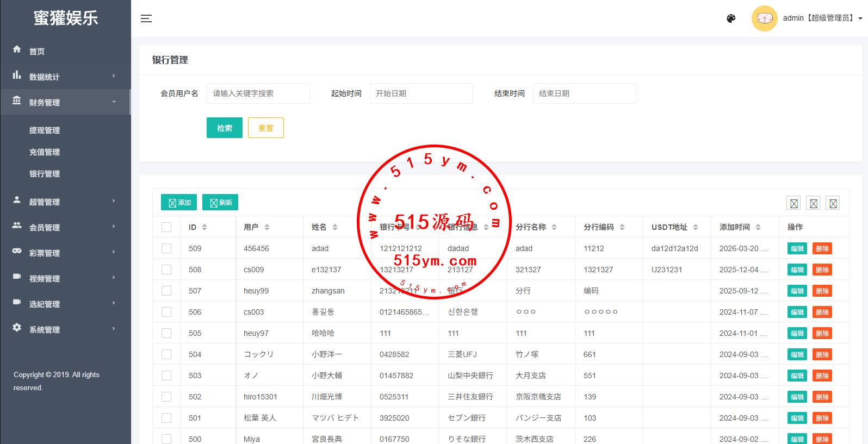Screen dimensions: 868x444
Task: Click the home icon in the sidebar
Action: click(x=17, y=49)
